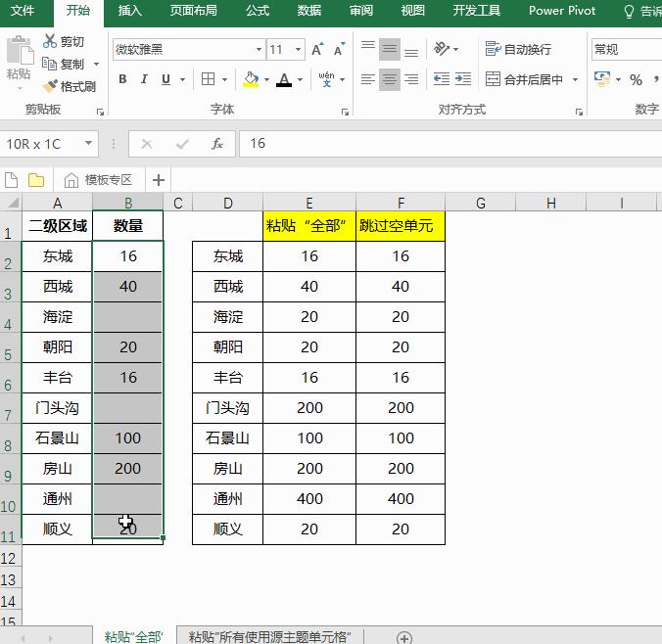Decrease indent icon
The image size is (662, 644).
tap(442, 79)
